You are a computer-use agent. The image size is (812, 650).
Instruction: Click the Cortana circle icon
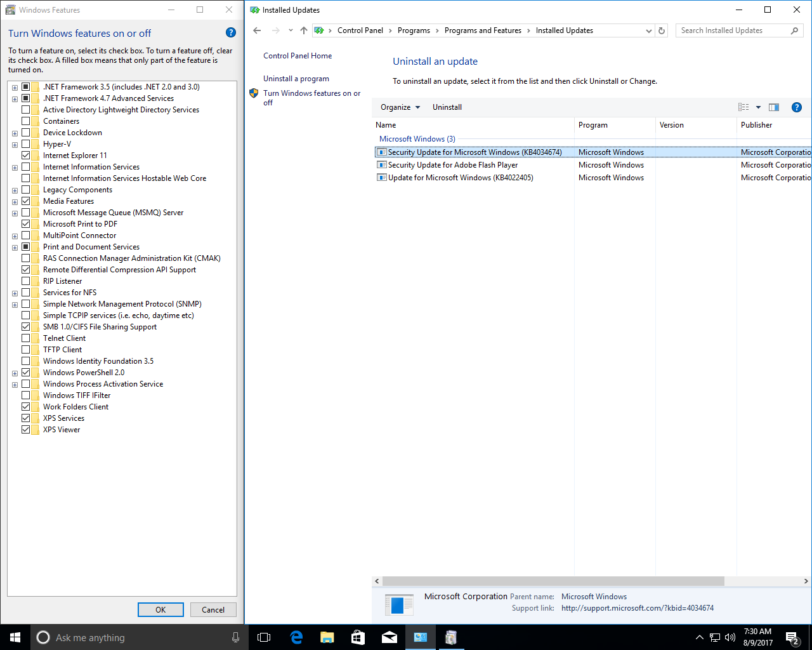click(43, 637)
